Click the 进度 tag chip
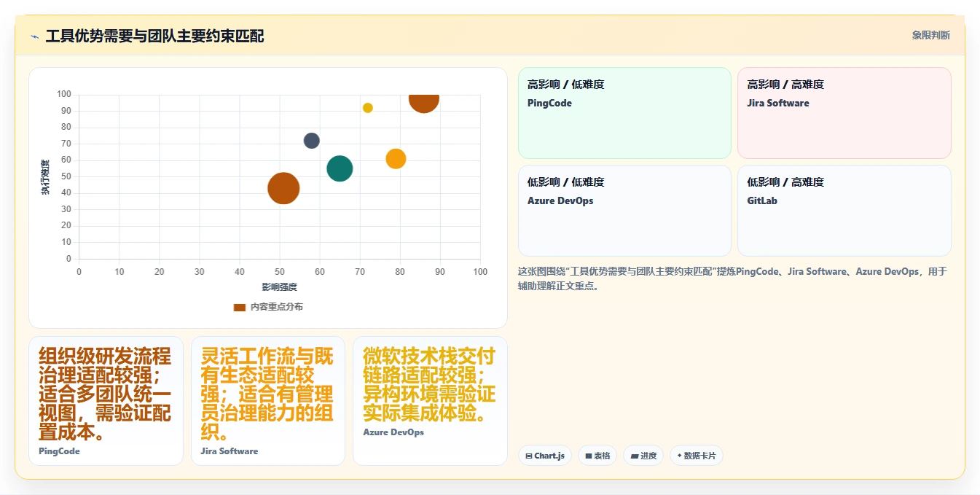The height and width of the screenshot is (495, 980). (x=643, y=456)
